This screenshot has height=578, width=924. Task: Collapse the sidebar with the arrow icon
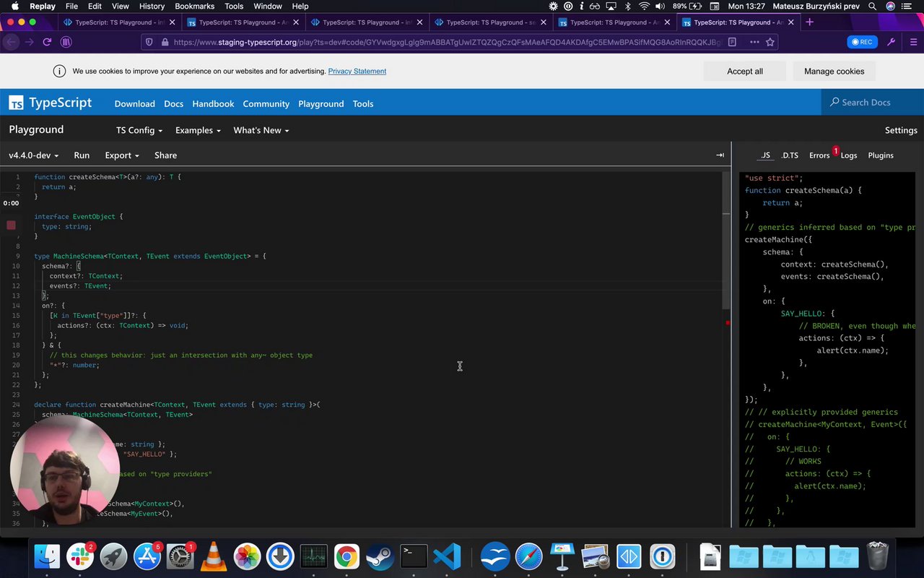pos(720,155)
